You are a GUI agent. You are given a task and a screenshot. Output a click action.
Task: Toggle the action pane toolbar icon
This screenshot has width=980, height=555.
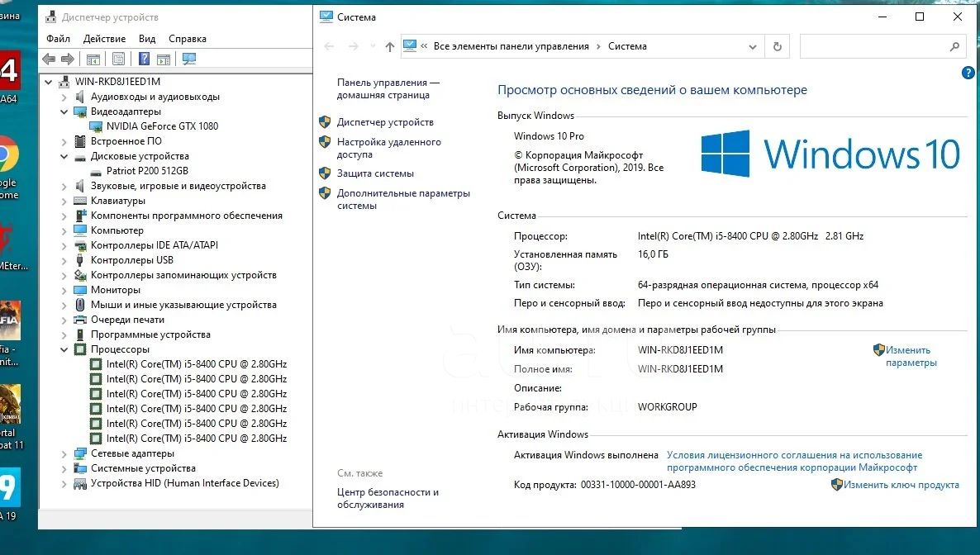[164, 59]
